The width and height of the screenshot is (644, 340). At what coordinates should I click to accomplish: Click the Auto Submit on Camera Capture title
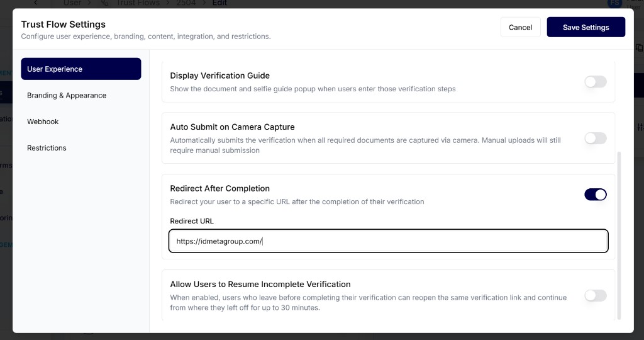[232, 127]
